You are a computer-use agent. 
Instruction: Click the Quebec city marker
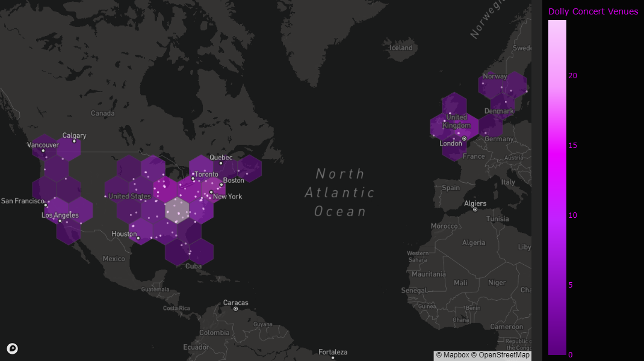(221, 162)
